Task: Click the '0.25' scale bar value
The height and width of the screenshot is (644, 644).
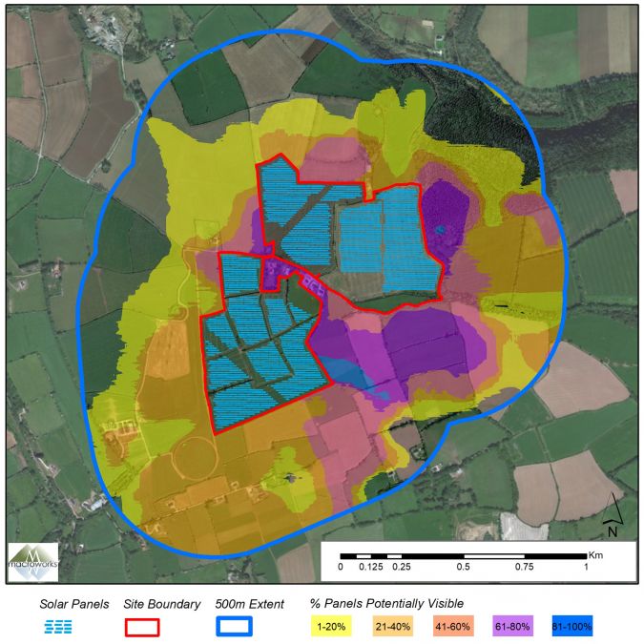Action: click(402, 567)
